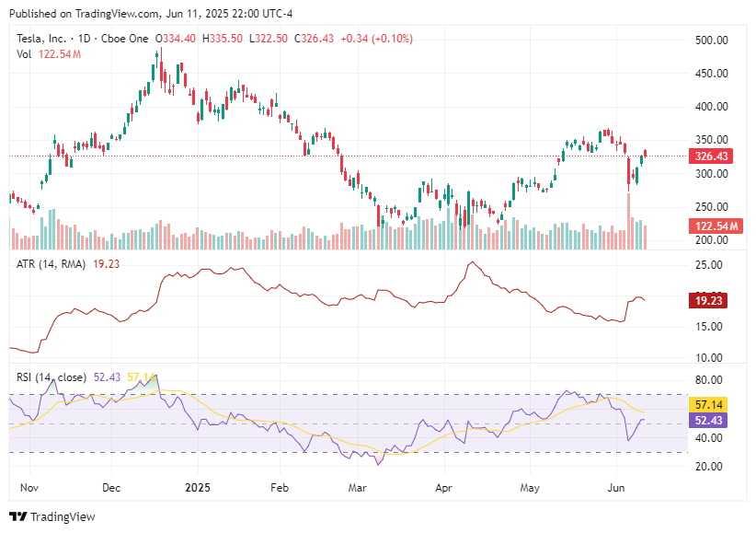Click the close value C326.43
Screen dimensions: 756x533
point(314,39)
